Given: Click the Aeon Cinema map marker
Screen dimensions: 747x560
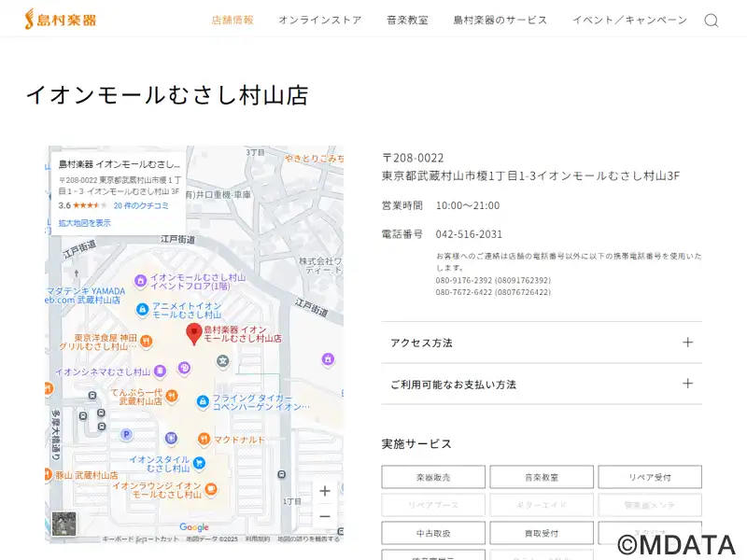Looking at the screenshot, I should point(160,371).
